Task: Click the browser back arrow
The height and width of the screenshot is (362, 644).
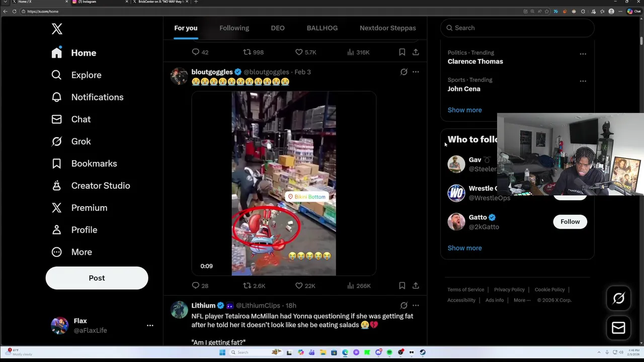Action: pyautogui.click(x=5, y=11)
